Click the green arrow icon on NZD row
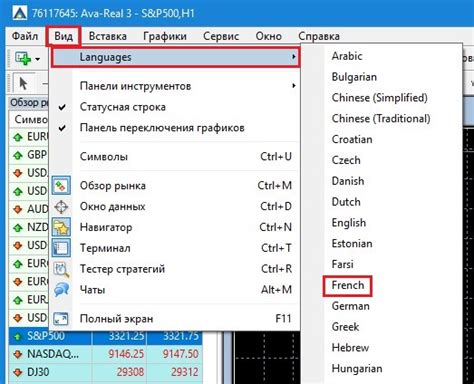The image size is (474, 384). coord(18,228)
